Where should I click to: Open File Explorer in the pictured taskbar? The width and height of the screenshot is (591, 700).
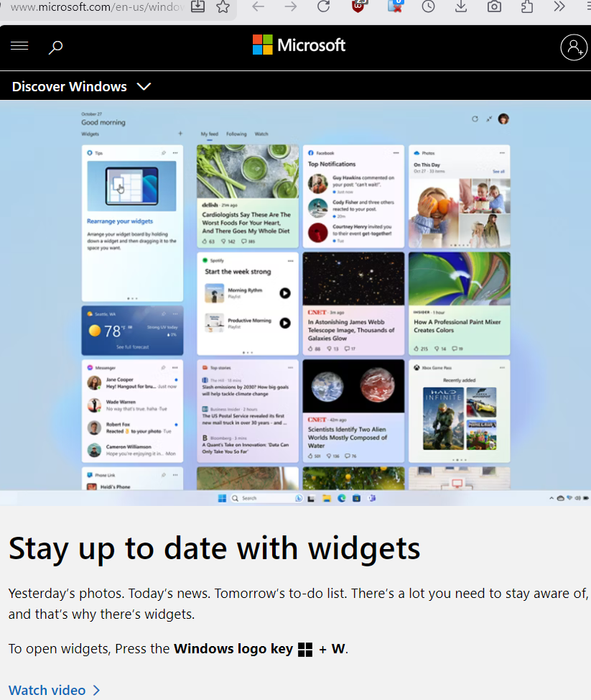[327, 498]
